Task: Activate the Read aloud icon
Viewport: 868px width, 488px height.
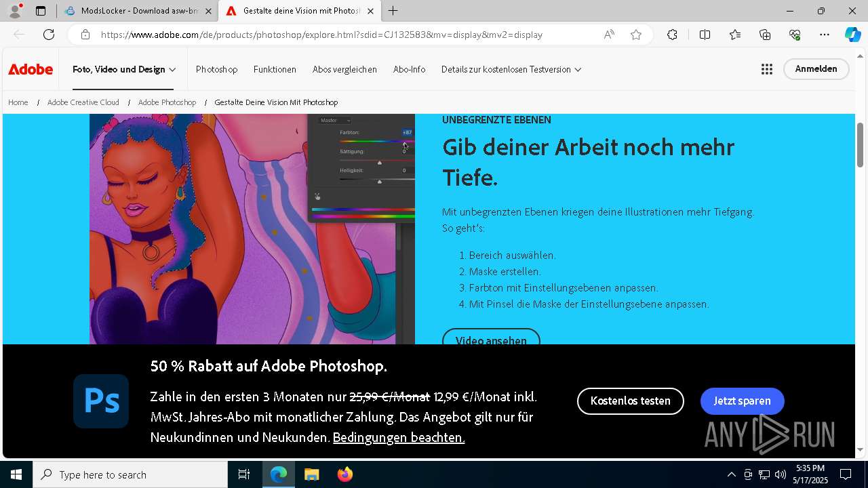Action: coord(609,35)
